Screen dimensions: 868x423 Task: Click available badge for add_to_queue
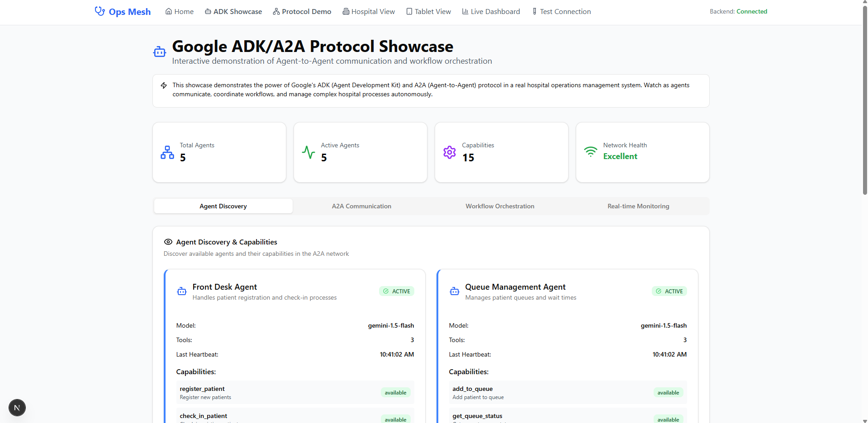[669, 393]
